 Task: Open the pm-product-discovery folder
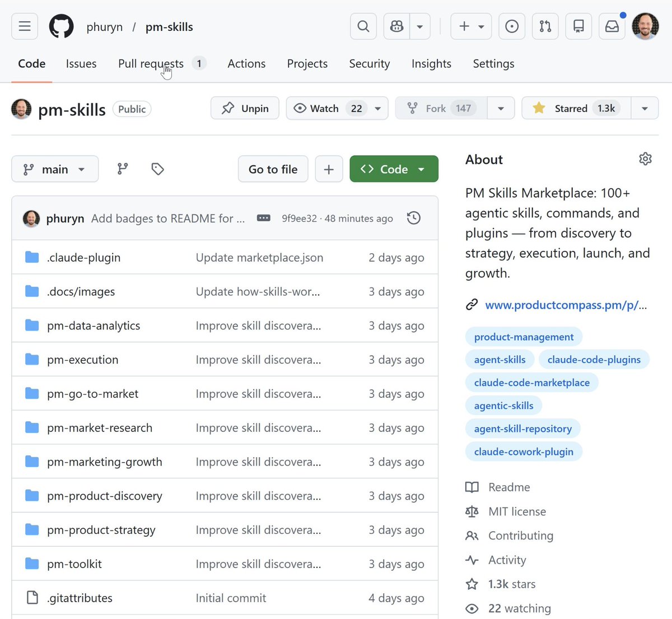(x=105, y=496)
